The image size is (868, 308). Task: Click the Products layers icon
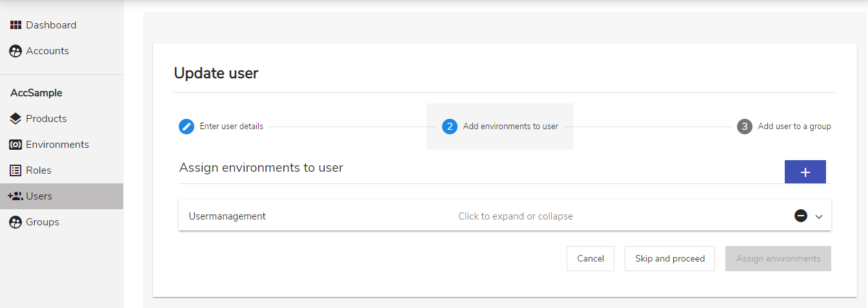point(15,119)
